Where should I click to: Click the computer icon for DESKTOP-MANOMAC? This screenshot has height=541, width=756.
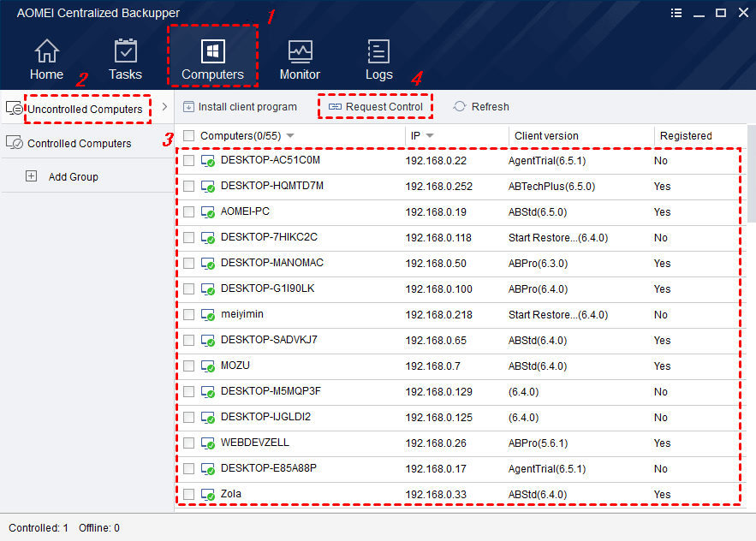point(208,264)
